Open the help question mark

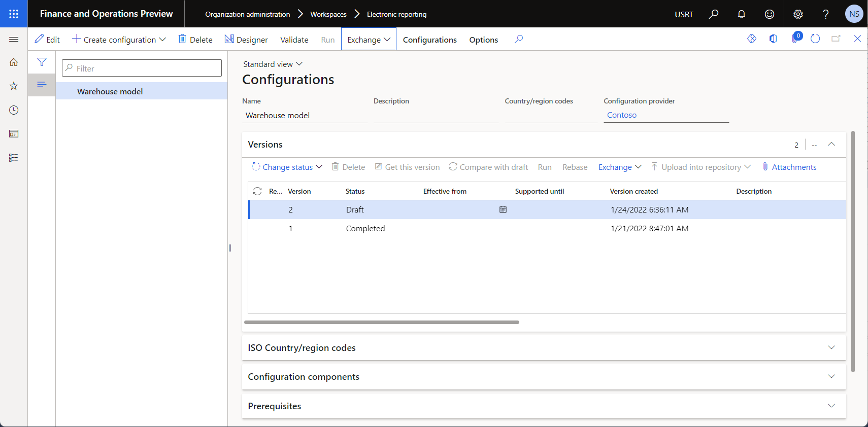pyautogui.click(x=826, y=14)
